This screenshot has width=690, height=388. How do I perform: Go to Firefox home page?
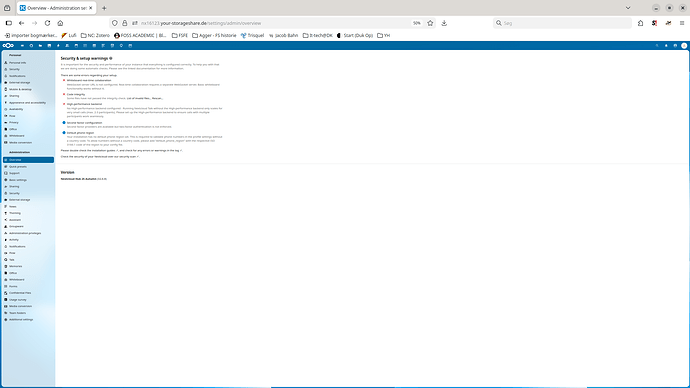pos(60,23)
